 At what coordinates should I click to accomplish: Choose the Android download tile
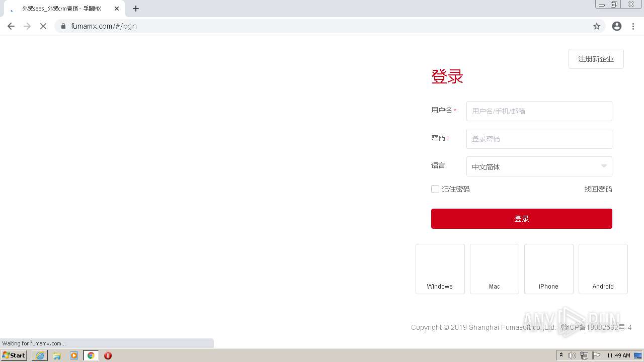click(x=603, y=269)
